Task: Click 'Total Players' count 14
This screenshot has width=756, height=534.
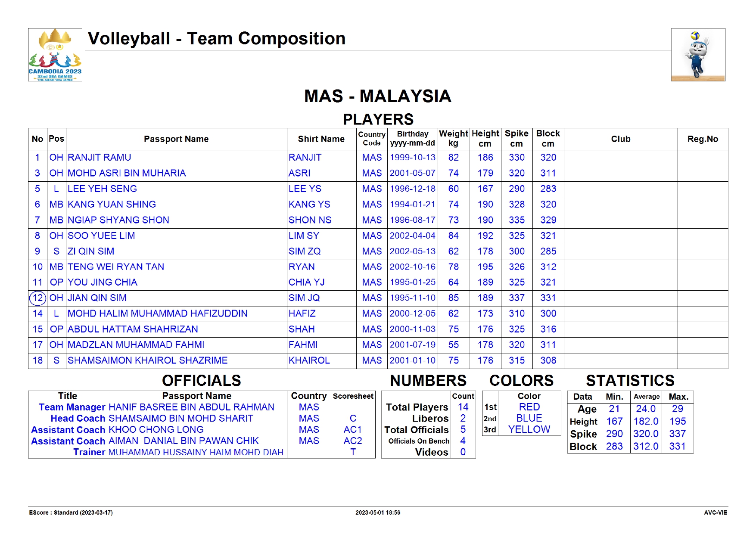Action: point(463,407)
